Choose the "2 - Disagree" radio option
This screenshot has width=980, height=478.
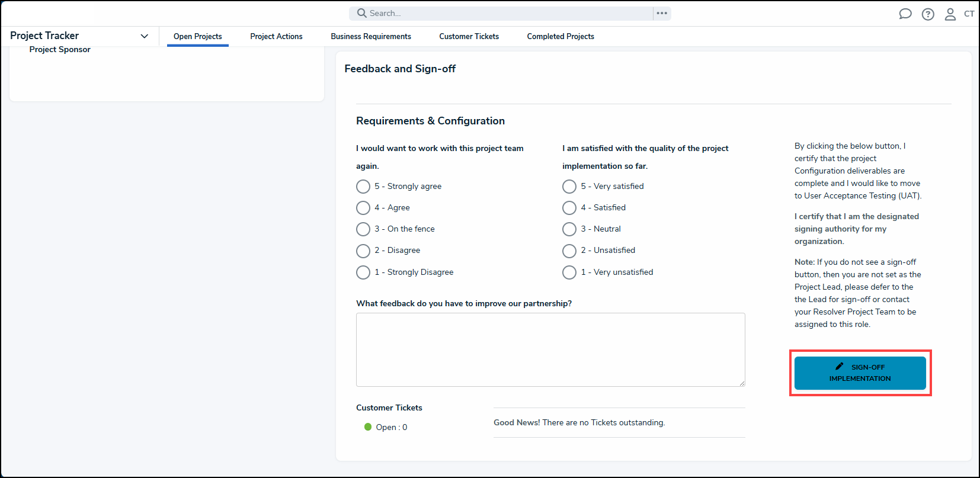click(363, 251)
